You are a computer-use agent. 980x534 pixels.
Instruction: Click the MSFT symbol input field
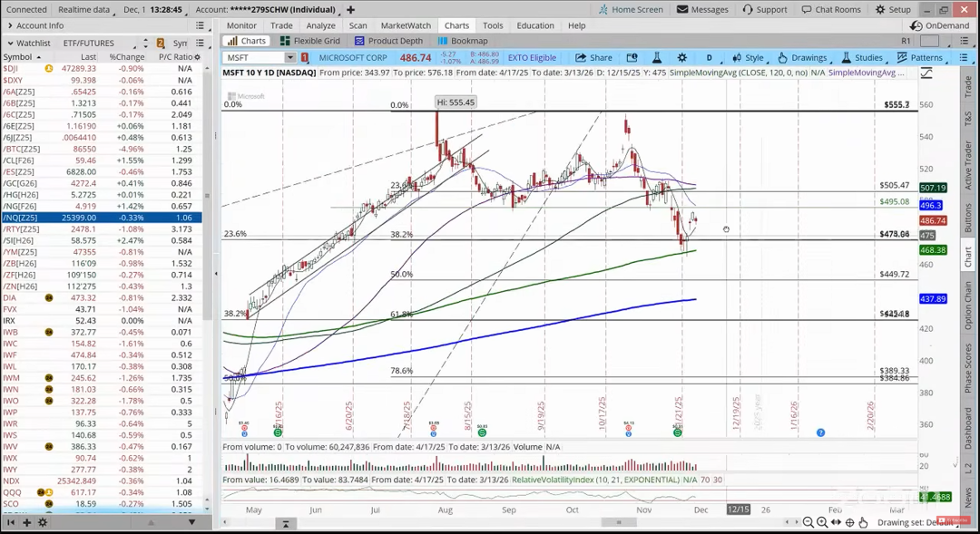point(254,57)
